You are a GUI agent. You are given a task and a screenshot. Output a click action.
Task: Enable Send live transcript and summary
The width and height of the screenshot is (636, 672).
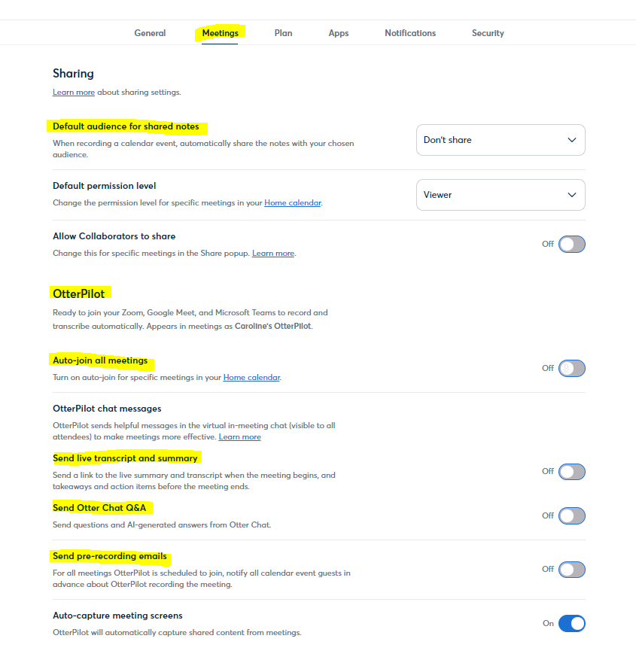570,471
